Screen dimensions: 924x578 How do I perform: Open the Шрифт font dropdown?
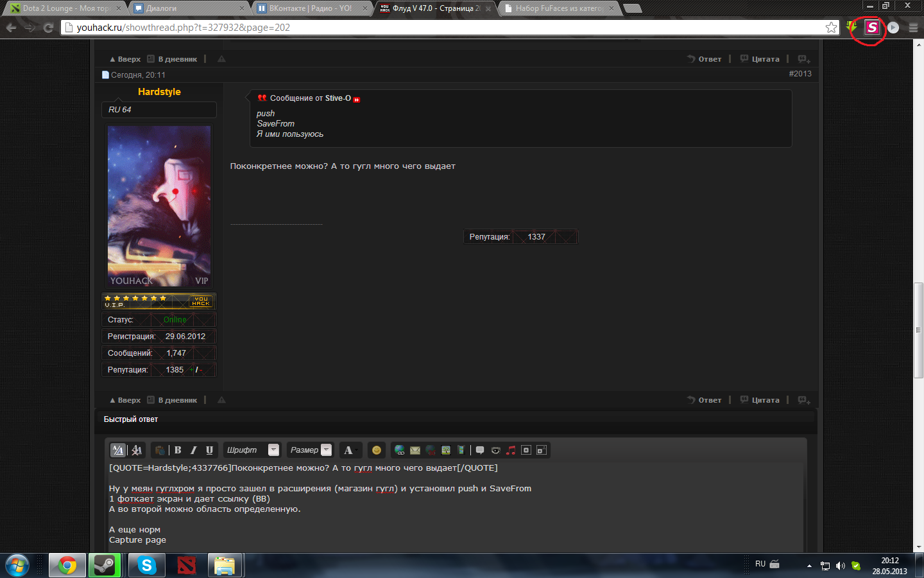coord(252,450)
